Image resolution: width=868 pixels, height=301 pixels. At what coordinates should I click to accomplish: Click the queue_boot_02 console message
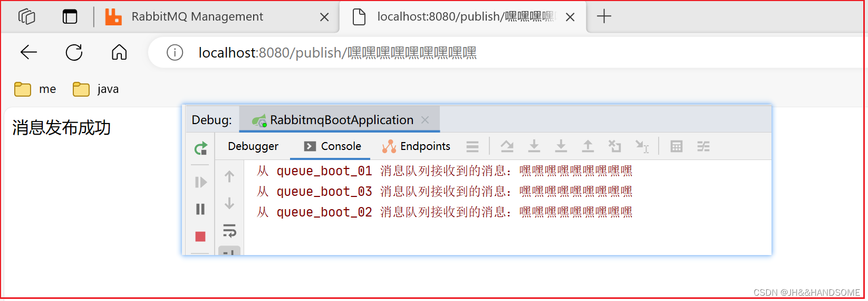tap(445, 212)
